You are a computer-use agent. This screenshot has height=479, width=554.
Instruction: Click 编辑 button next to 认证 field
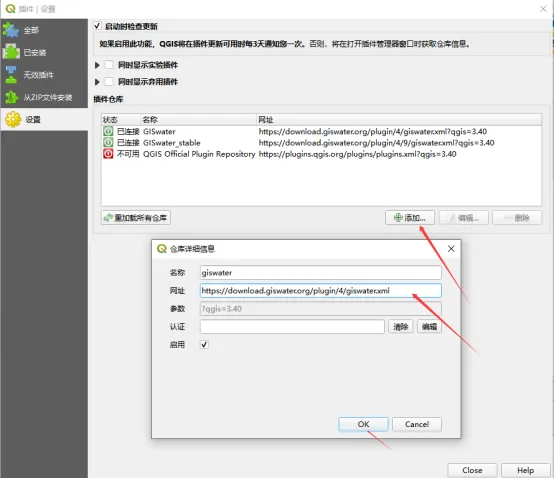tap(429, 326)
